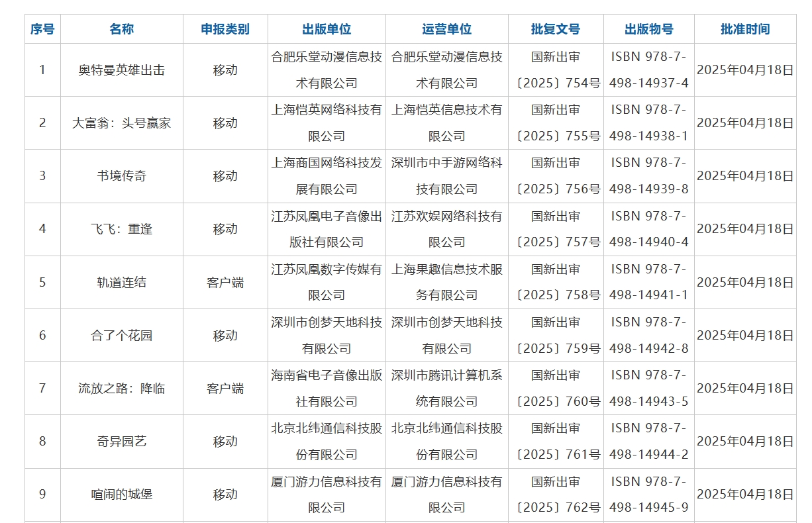Click publisher 合肥乐堂动漫信息技术有限公司 in 出版单位 column
812x523 pixels.
tap(327, 70)
